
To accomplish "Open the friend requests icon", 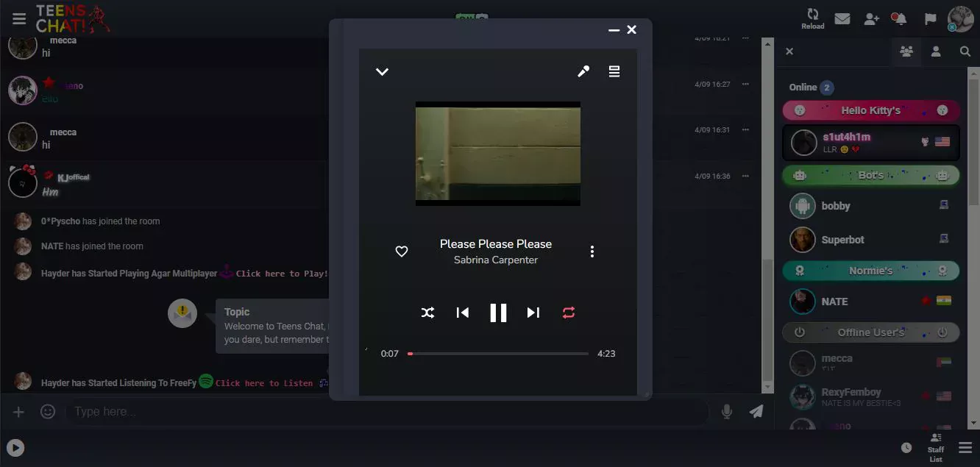I will pyautogui.click(x=872, y=18).
